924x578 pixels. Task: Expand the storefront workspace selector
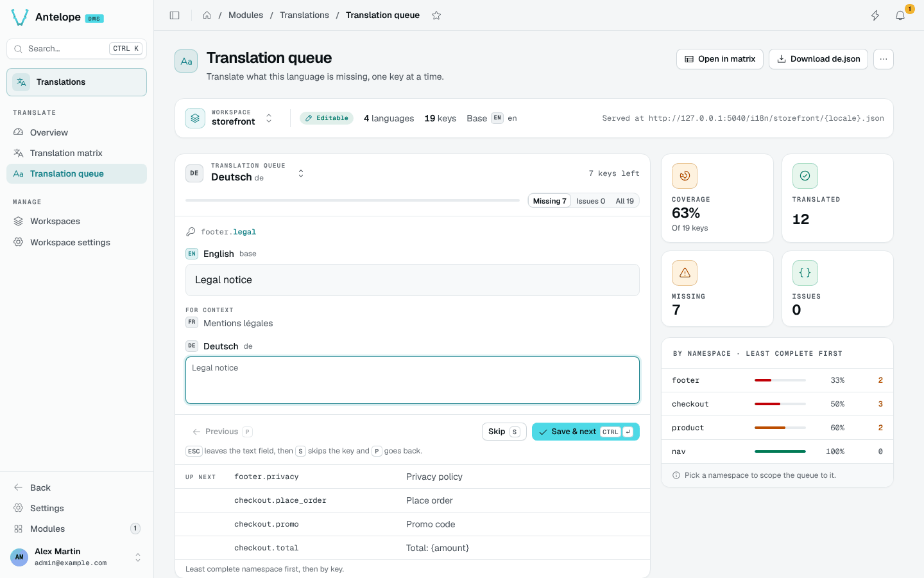coord(269,118)
